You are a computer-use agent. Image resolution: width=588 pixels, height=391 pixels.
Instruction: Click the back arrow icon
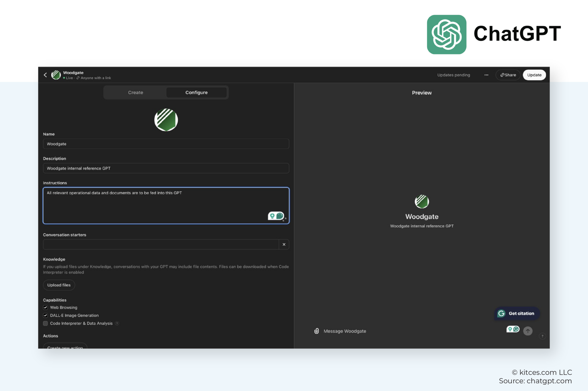pyautogui.click(x=45, y=75)
